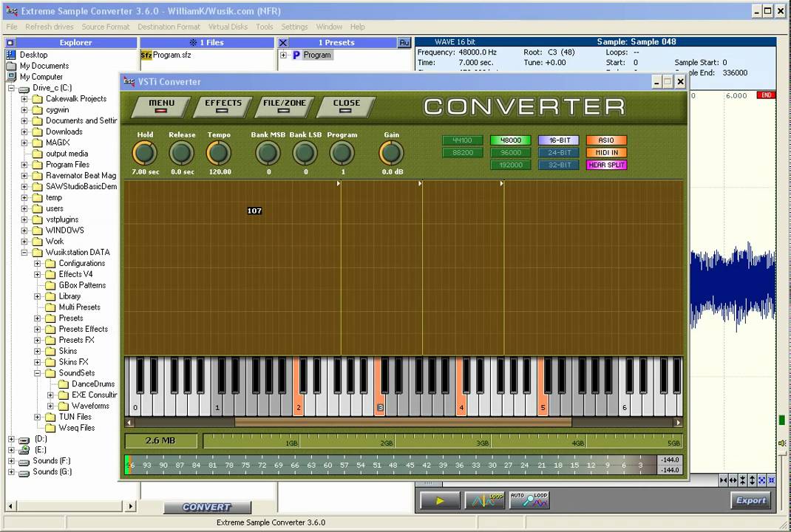
Task: Click the sfz icon of Program.sfz
Action: click(146, 55)
